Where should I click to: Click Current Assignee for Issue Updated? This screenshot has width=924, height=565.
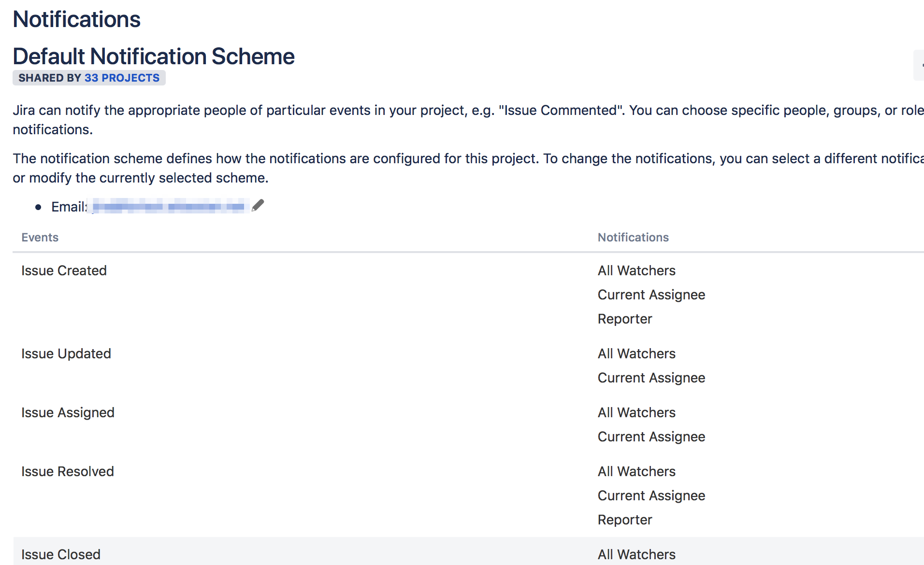click(651, 378)
